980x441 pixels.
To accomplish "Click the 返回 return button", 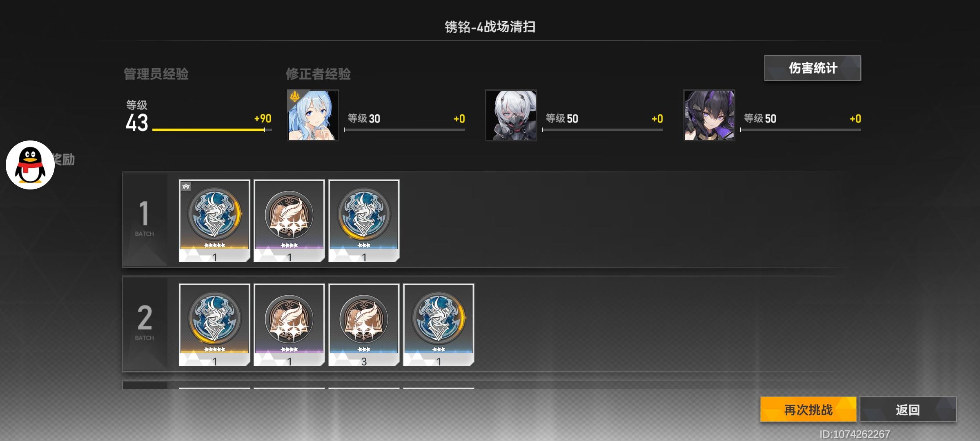I will [908, 409].
